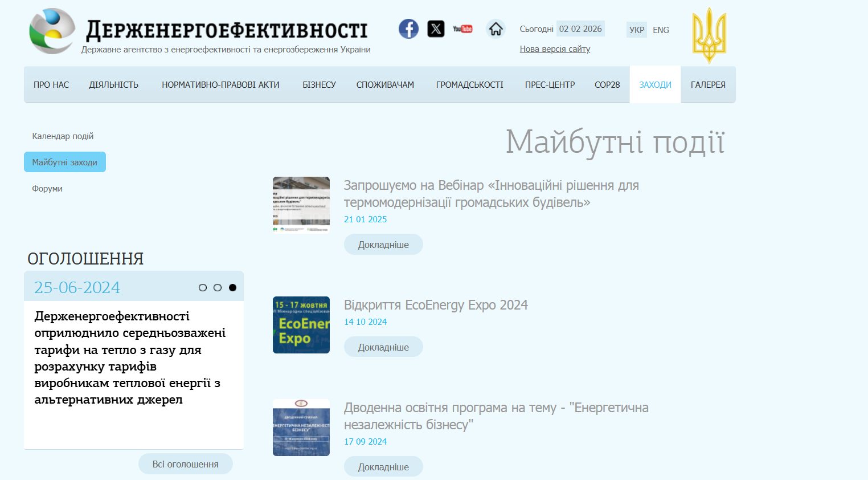Viewport: 868px width, 480px height.
Task: Open the ГАЛЕРЕЯ menu item
Action: [708, 85]
